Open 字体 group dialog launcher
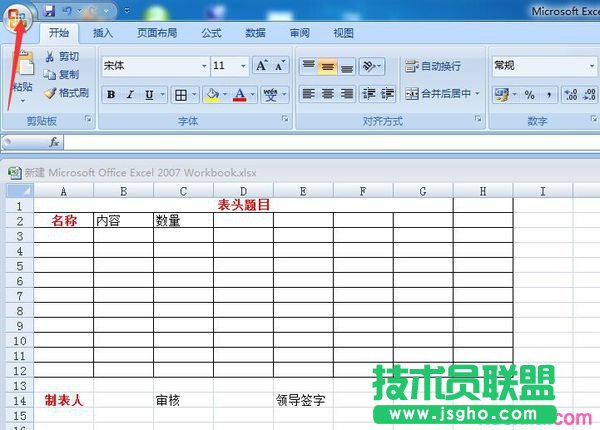The width and height of the screenshot is (600, 430). (x=285, y=119)
